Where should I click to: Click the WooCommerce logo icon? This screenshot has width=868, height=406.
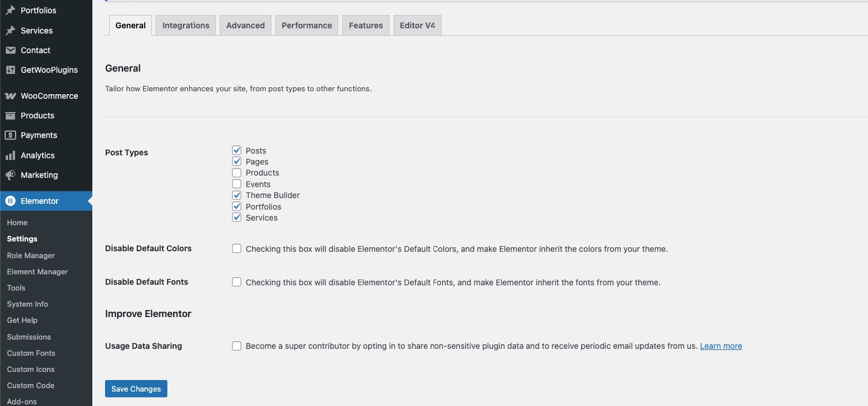[x=10, y=96]
